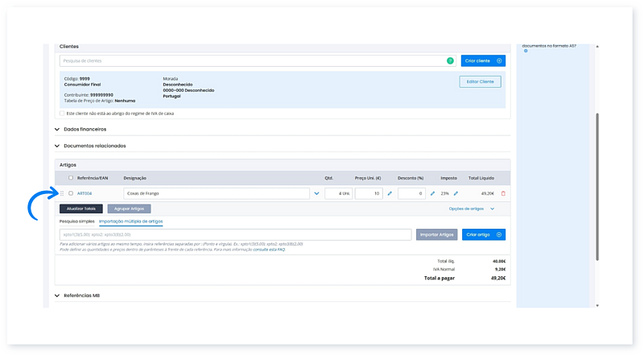Click the drag handle of row ART004
The height and width of the screenshot is (356, 644).
point(62,193)
